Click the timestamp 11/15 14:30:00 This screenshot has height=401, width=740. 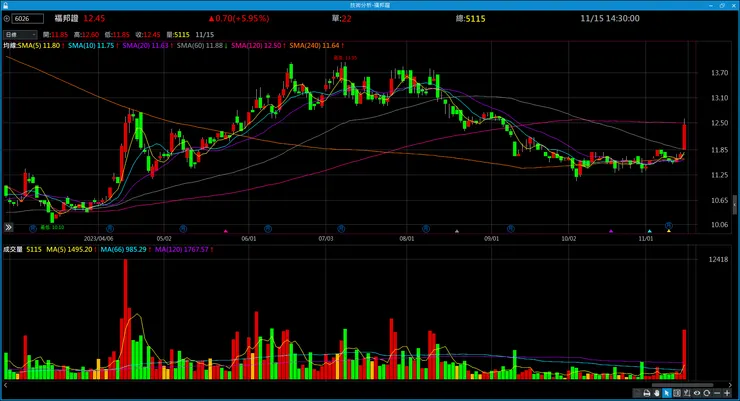(610, 18)
